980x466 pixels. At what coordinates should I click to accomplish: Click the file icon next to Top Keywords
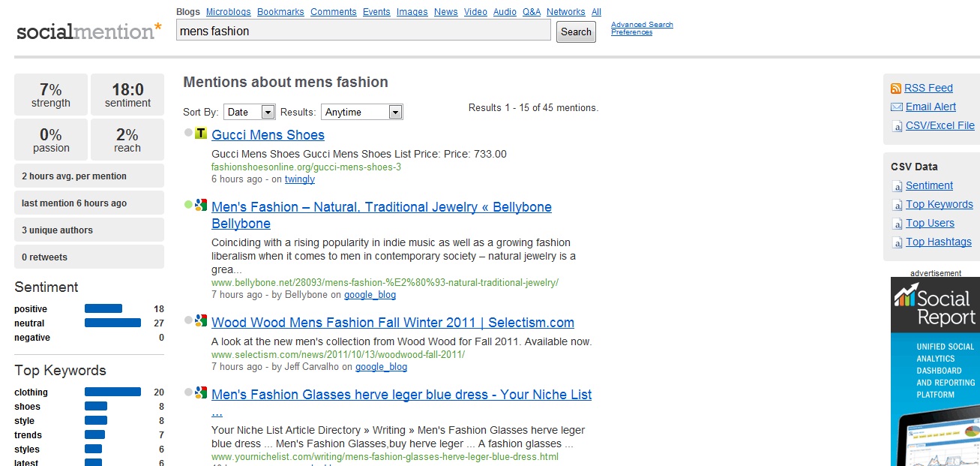pos(897,205)
